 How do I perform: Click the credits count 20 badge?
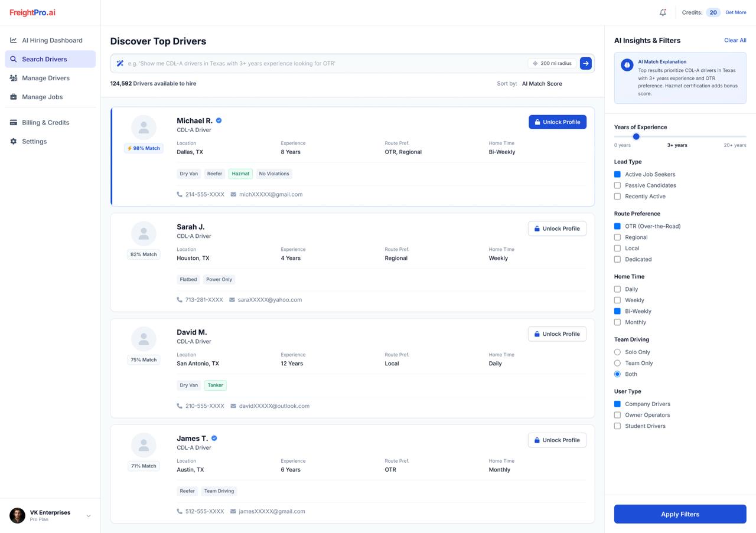coord(713,12)
